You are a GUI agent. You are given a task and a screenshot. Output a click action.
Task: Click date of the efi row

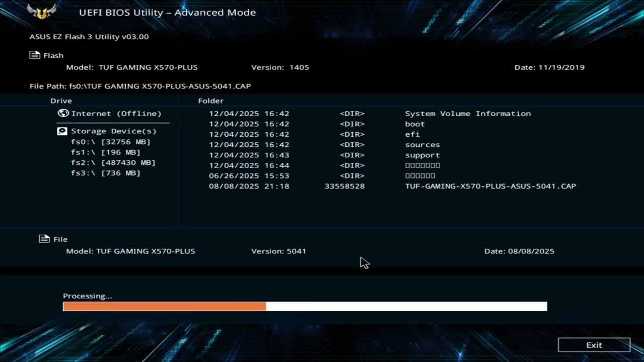click(x=249, y=134)
